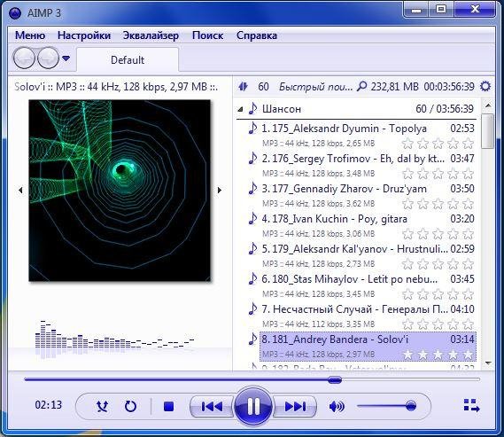Show next visualization with right arrow
The width and height of the screenshot is (504, 437).
220,190
